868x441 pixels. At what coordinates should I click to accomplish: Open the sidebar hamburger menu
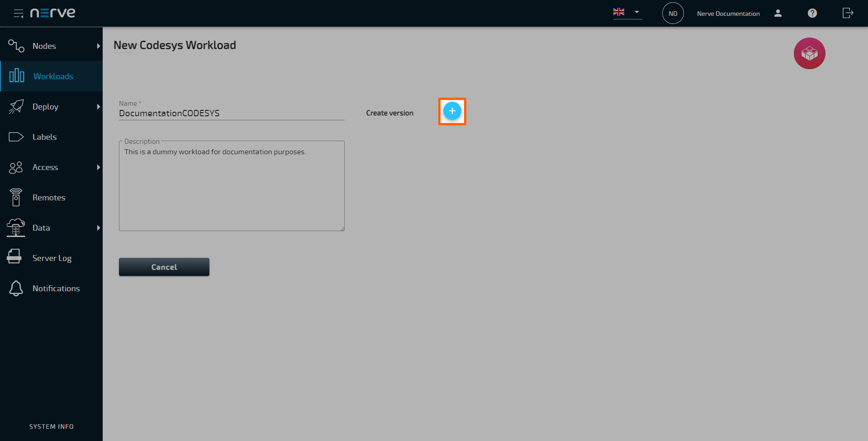19,13
